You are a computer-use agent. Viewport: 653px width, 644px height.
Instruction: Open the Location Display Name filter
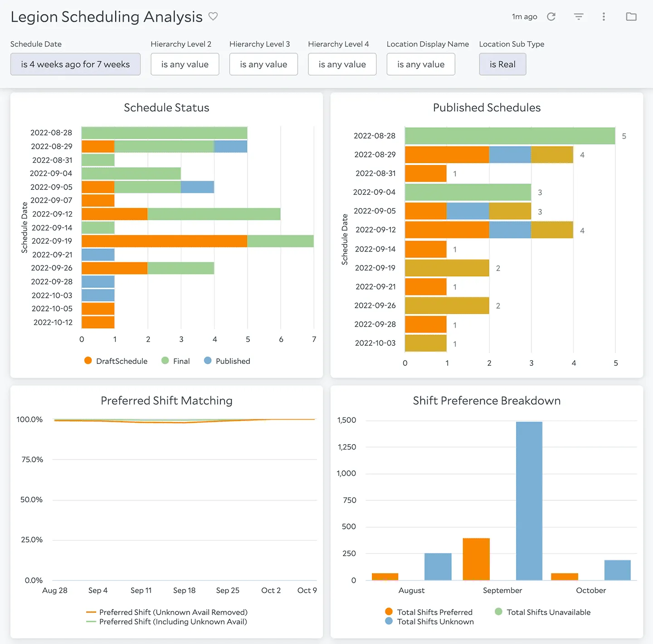coord(421,64)
